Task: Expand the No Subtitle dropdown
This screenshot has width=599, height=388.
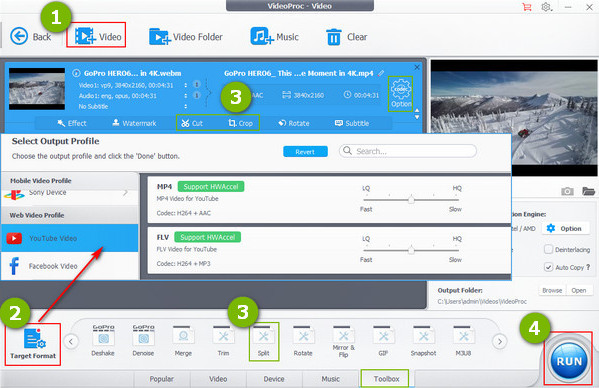Action: click(x=186, y=106)
